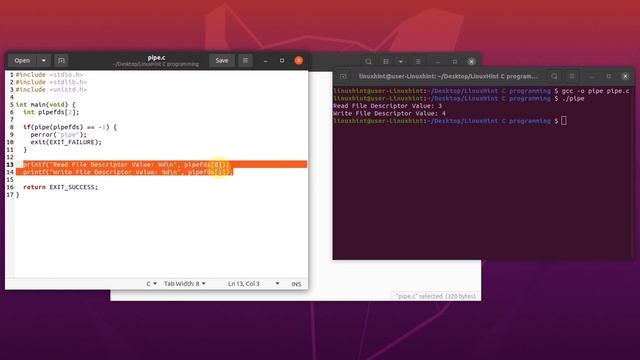640x360 pixels.
Task: Expand view options arrow in Files window
Action: [401, 62]
